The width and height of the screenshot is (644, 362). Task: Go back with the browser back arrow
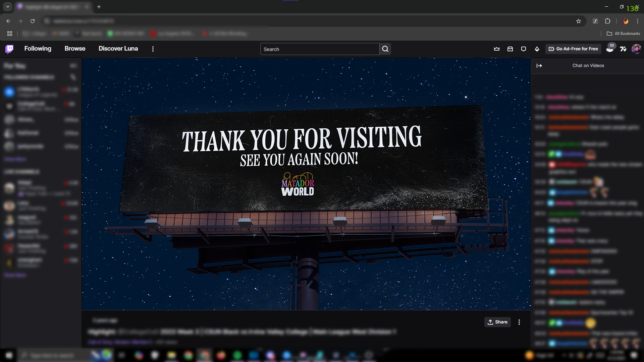coord(8,21)
